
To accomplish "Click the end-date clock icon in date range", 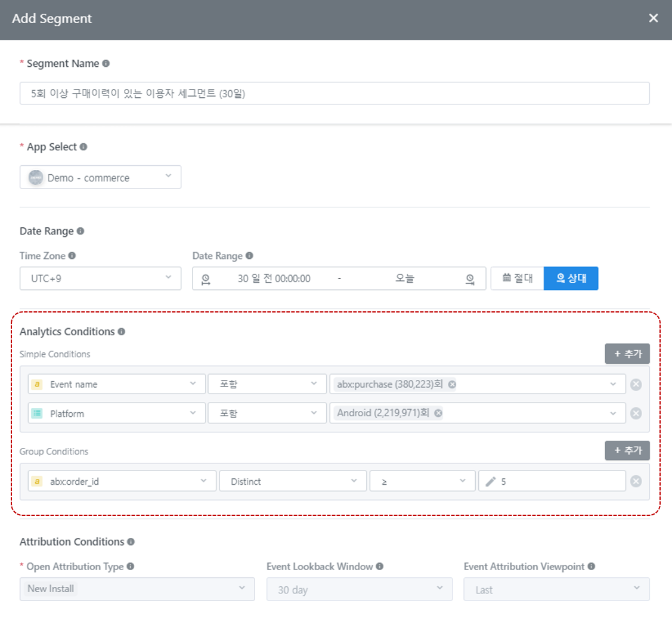I will 470,280.
